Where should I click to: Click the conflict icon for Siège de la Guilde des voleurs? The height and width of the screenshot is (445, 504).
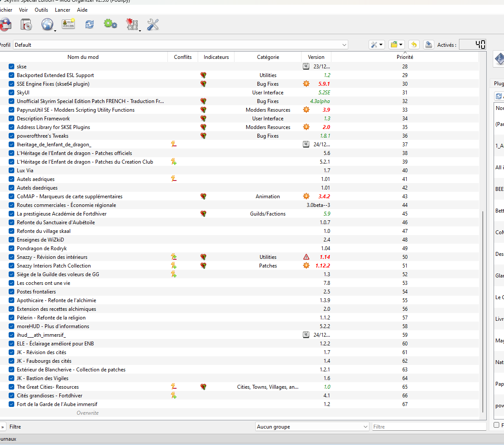(x=173, y=274)
